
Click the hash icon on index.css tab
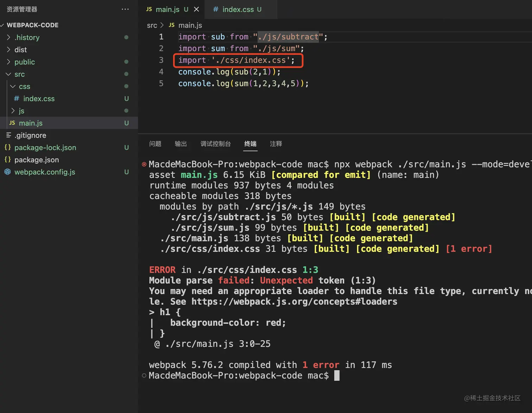tap(216, 9)
